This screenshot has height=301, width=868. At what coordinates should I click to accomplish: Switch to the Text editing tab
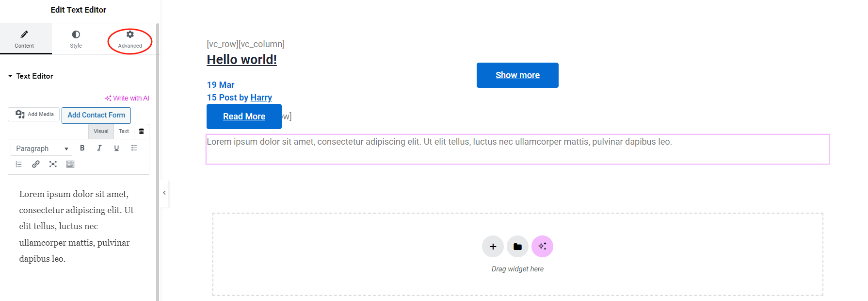124,131
